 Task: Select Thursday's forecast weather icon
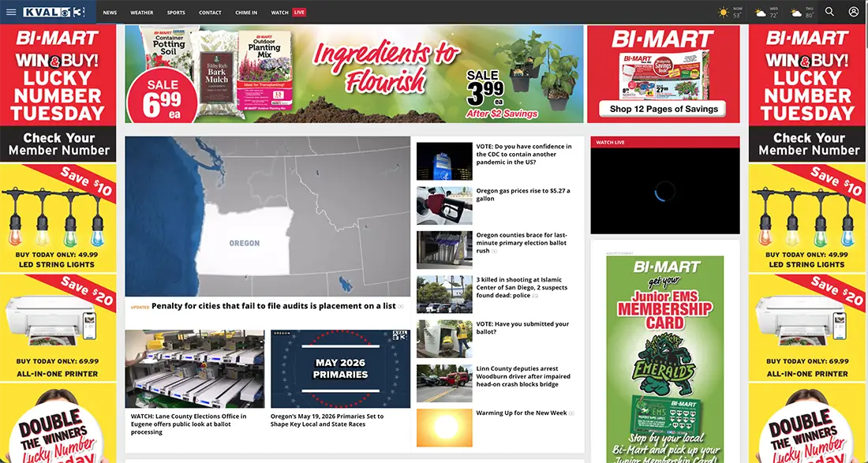pyautogui.click(x=796, y=12)
